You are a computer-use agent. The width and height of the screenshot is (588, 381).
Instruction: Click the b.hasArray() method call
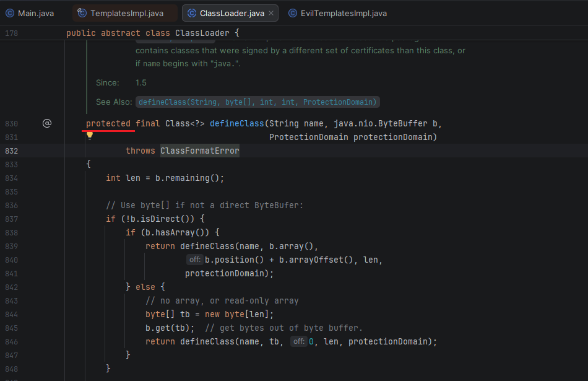[x=170, y=232]
